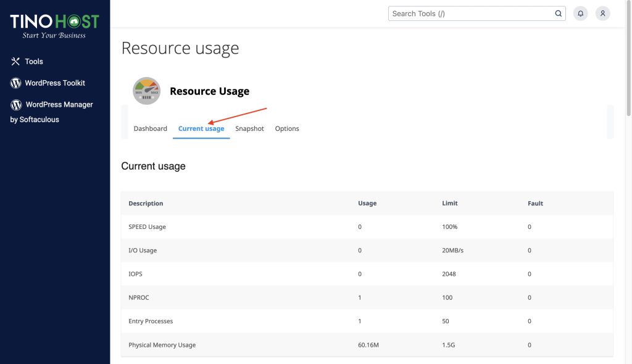The image size is (632, 364).
Task: Click the 100% limit value
Action: point(450,227)
